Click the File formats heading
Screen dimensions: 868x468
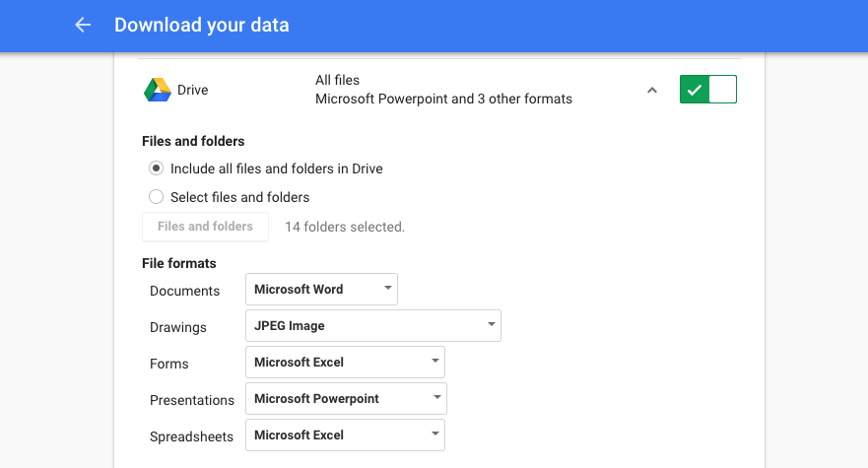pyautogui.click(x=178, y=263)
